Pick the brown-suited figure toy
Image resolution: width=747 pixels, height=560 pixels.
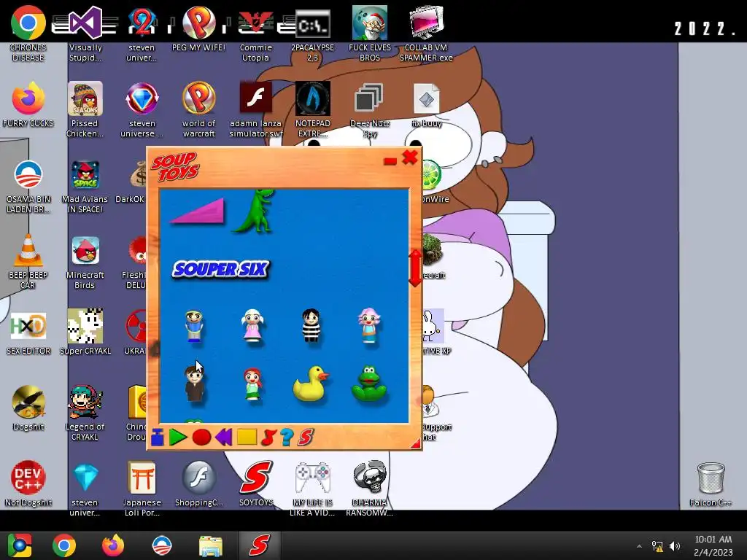click(194, 384)
